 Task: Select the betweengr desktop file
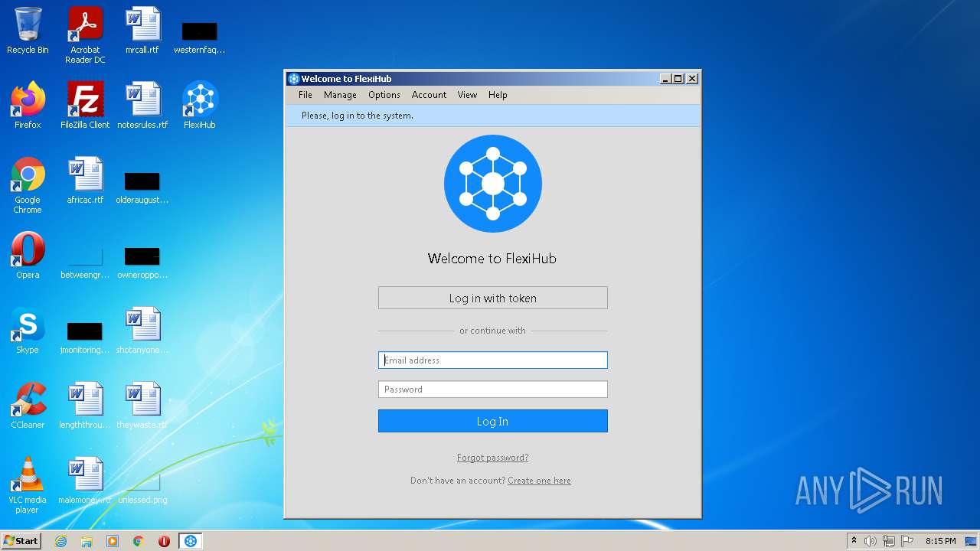pyautogui.click(x=85, y=262)
